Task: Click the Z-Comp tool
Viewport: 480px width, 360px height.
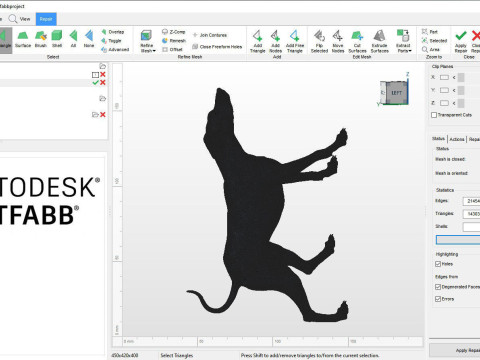Action: click(173, 32)
